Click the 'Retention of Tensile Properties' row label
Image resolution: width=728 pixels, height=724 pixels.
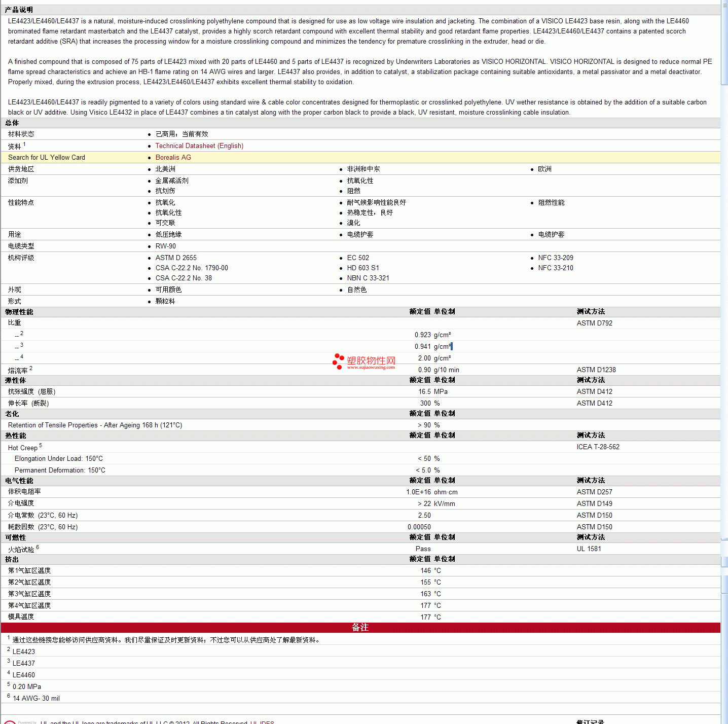[x=95, y=425]
